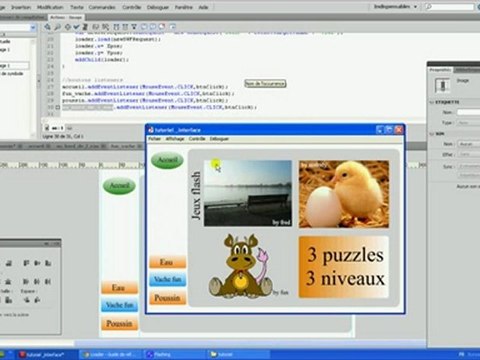Open the sound Effet dropdown
The height and width of the screenshot is (360, 480).
click(469, 155)
